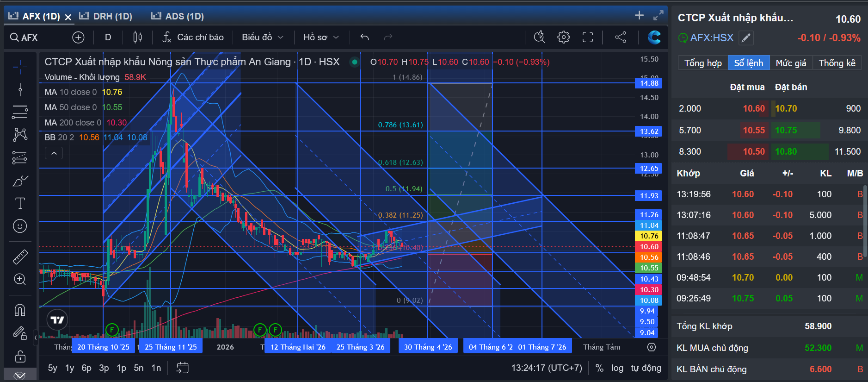Pick the ruler measure tool
Image resolution: width=868 pixels, height=382 pixels.
20,257
